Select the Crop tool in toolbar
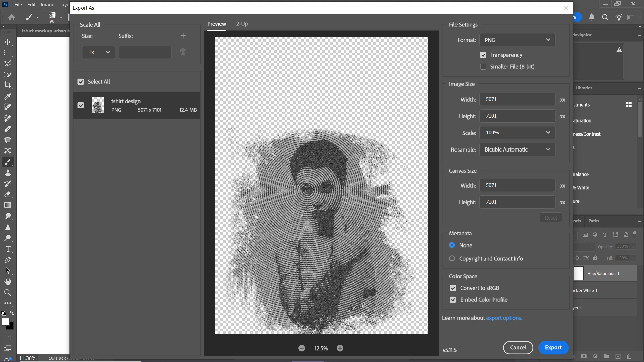Viewport: 644px width, 362px height. (8, 85)
